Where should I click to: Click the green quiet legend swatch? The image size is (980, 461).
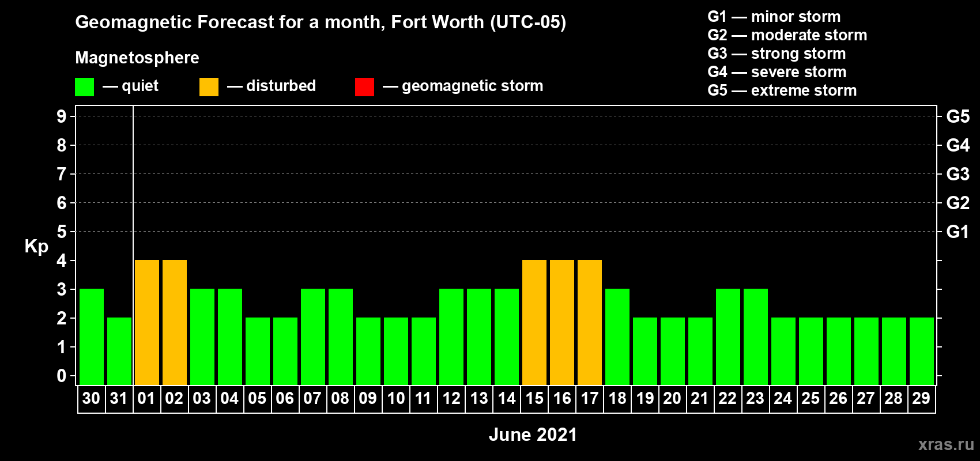84,87
